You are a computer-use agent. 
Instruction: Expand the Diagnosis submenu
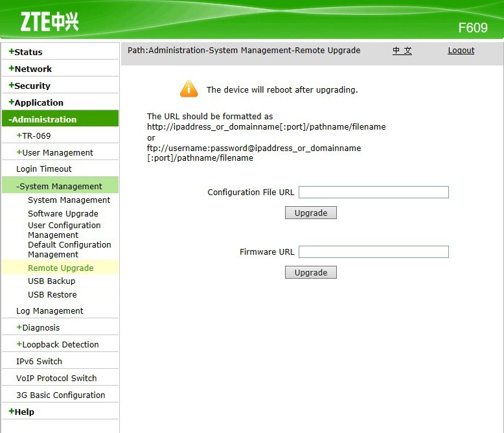tap(38, 327)
